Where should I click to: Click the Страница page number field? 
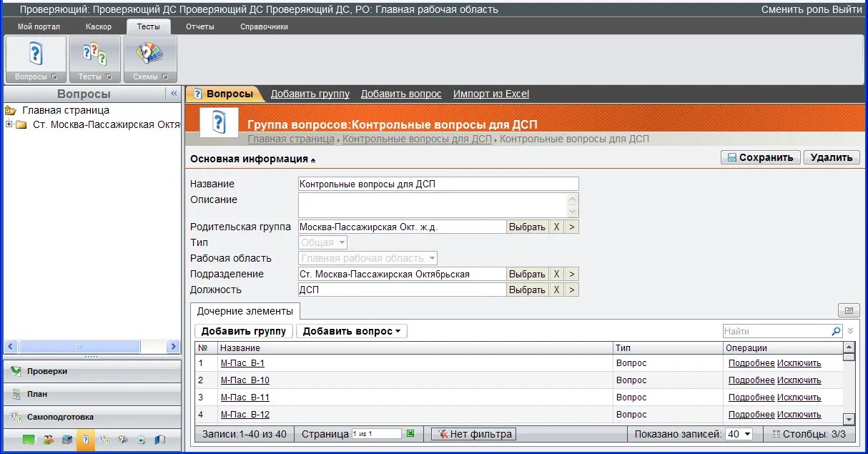click(x=376, y=434)
